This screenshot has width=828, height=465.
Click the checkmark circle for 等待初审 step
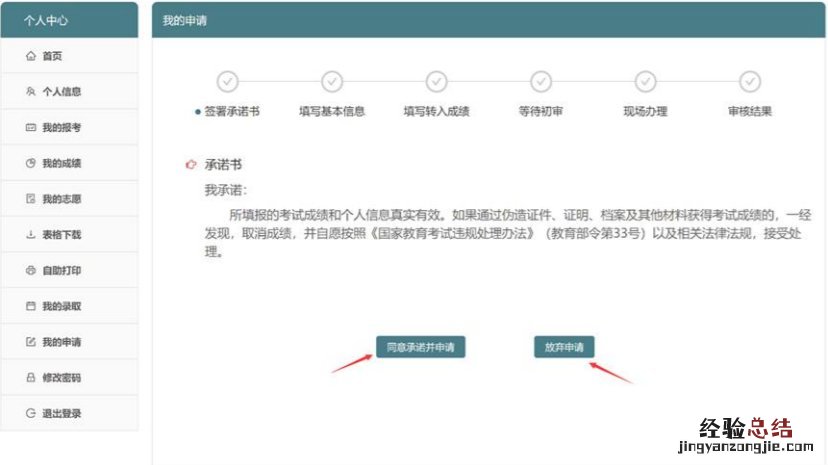[541, 82]
